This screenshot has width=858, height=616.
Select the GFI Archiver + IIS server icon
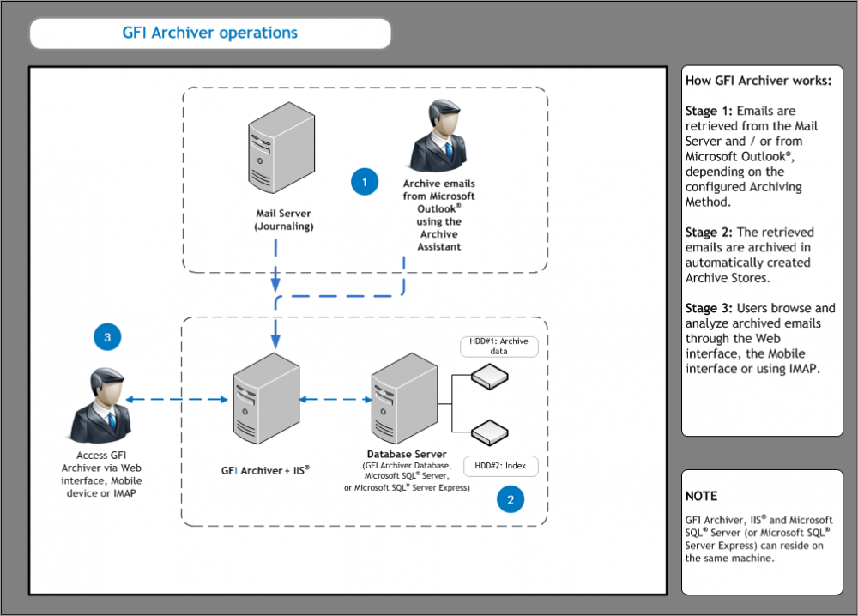click(266, 398)
